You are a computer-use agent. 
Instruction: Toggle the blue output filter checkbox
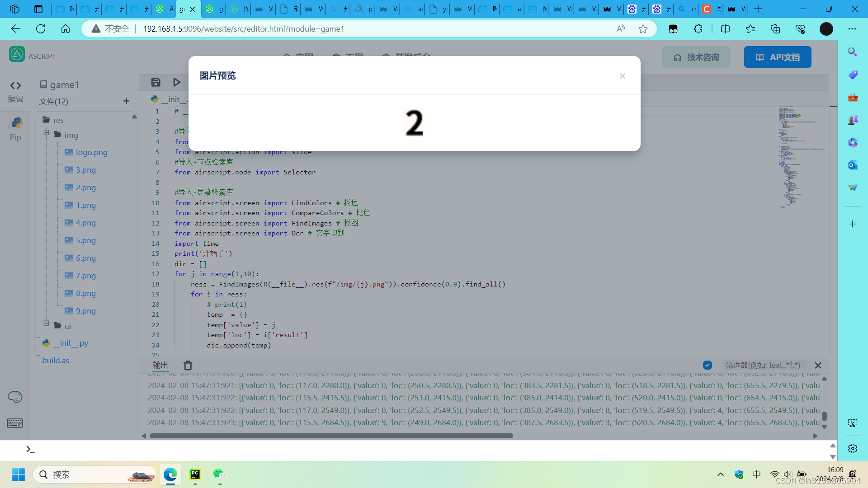[x=708, y=365]
